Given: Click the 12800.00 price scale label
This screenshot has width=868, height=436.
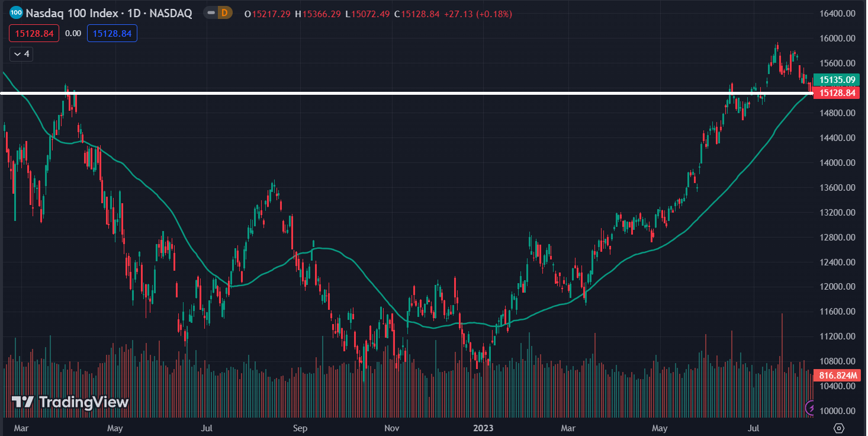Looking at the screenshot, I should point(838,238).
